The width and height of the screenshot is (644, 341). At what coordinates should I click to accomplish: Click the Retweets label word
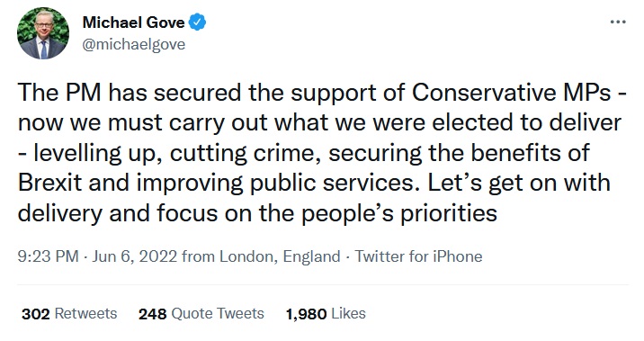85,313
